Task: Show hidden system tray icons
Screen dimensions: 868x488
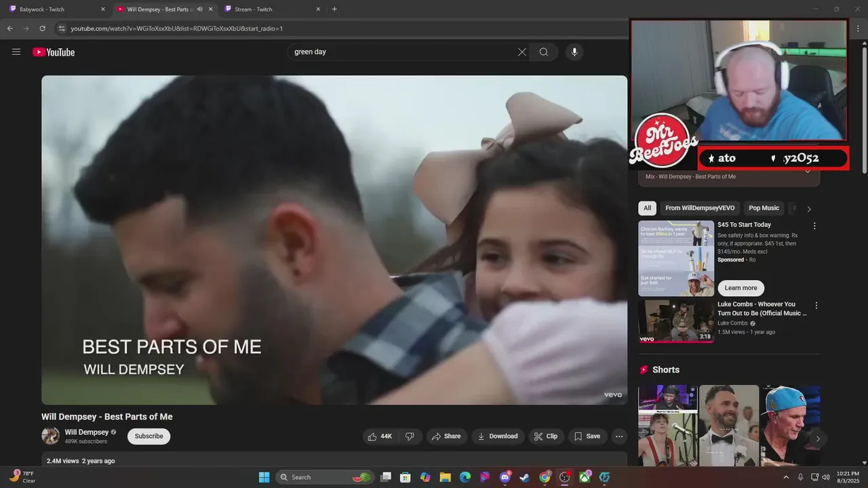Action: coord(787,477)
